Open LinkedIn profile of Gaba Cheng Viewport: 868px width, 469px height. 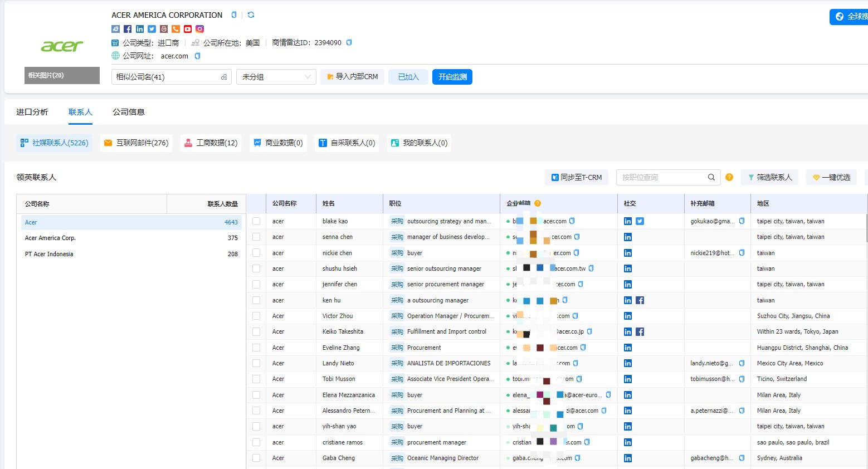pos(628,458)
